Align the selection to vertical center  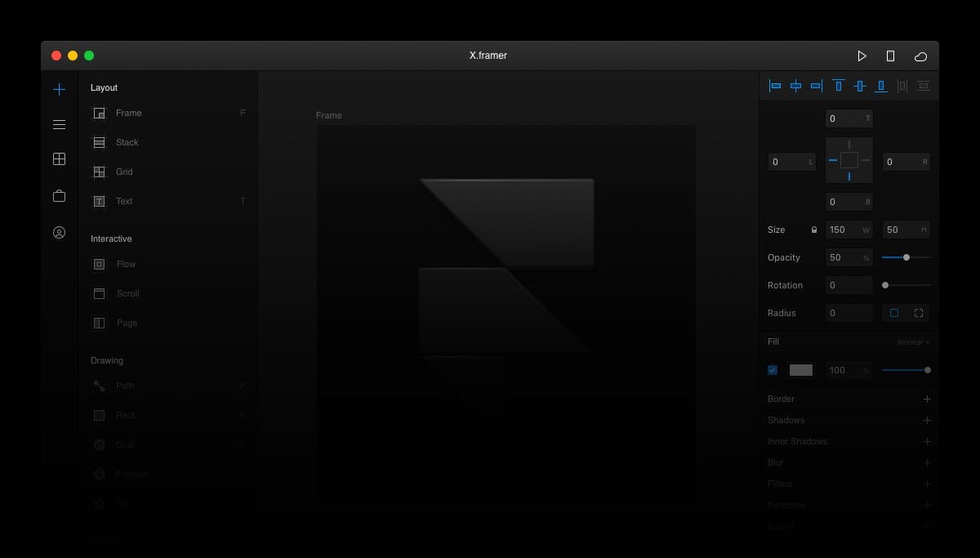click(x=859, y=86)
